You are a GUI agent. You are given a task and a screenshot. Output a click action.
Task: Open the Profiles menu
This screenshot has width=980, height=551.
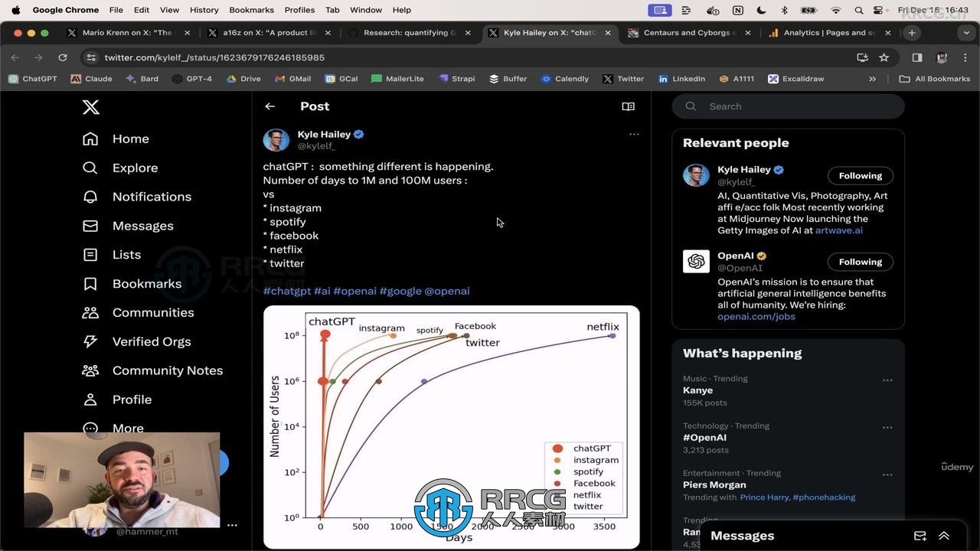click(x=299, y=10)
